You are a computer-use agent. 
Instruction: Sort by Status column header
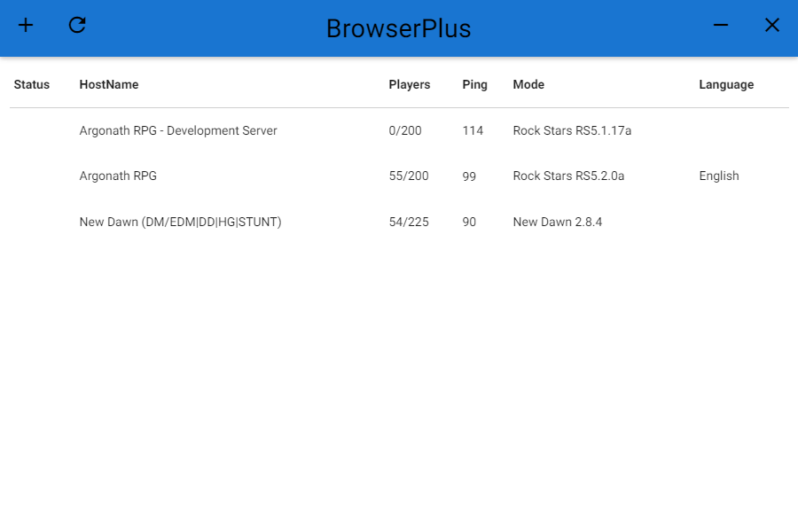pos(32,84)
